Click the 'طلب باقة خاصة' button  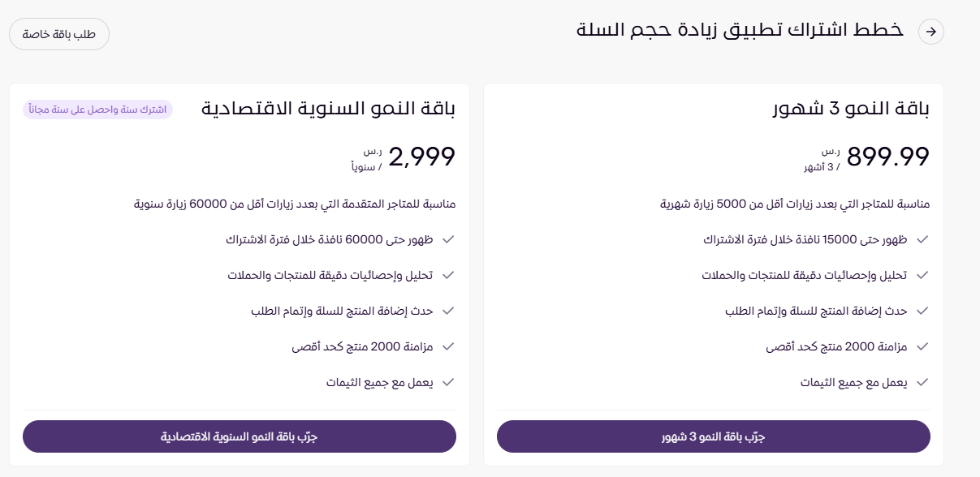pyautogui.click(x=58, y=34)
